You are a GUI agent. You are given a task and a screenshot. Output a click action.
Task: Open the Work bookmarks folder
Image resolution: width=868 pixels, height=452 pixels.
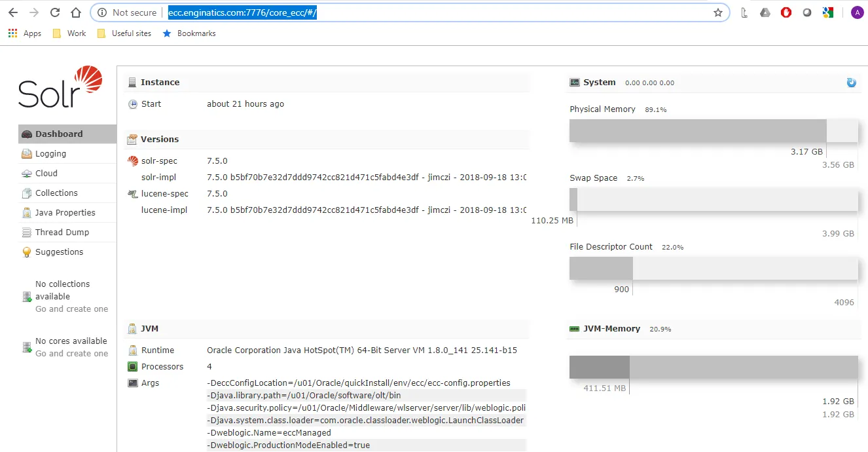[69, 33]
